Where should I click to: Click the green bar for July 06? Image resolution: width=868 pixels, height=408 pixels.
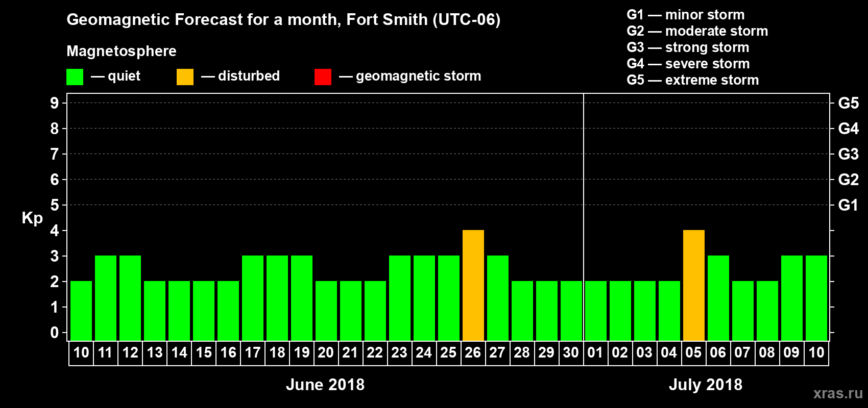[x=718, y=298]
